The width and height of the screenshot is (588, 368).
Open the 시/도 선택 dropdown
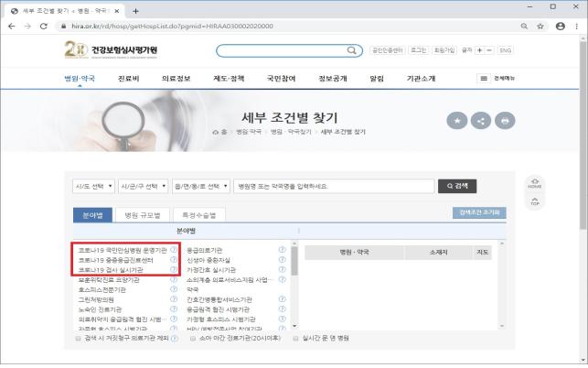93,186
